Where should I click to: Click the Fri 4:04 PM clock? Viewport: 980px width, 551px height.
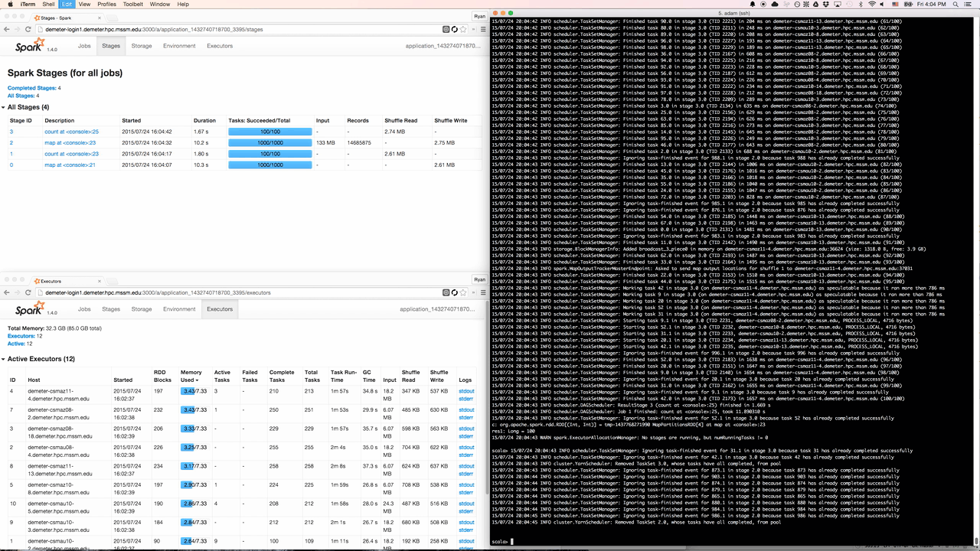[x=932, y=4]
